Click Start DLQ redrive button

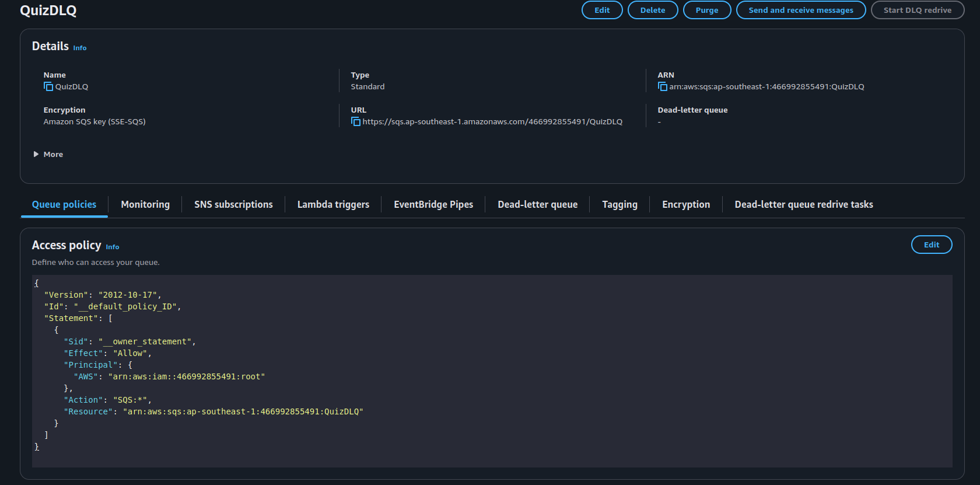917,11
